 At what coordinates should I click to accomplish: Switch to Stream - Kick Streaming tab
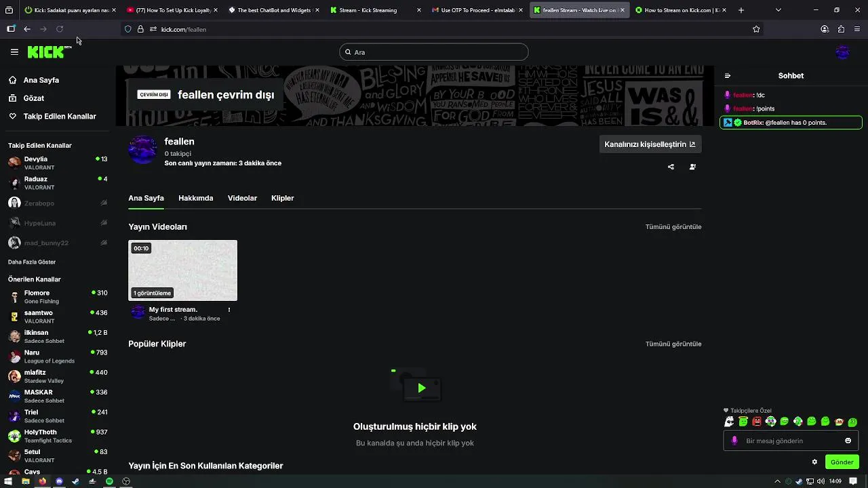pos(376,10)
